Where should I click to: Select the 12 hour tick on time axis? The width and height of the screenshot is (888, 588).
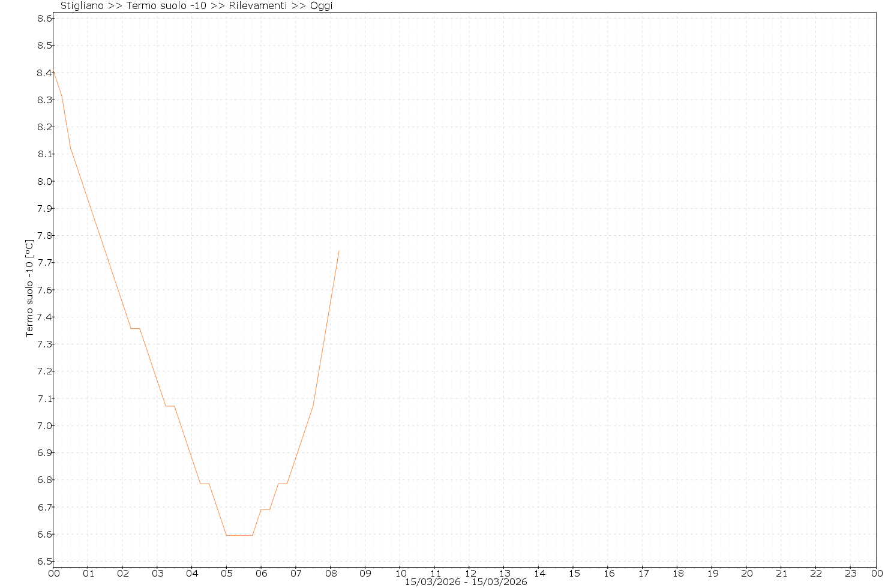470,574
